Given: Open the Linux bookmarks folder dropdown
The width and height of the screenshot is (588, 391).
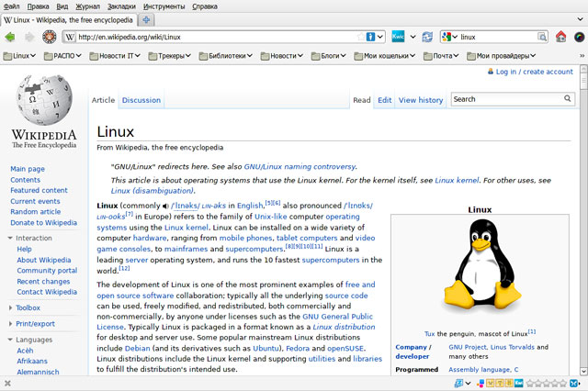Looking at the screenshot, I should coord(22,56).
